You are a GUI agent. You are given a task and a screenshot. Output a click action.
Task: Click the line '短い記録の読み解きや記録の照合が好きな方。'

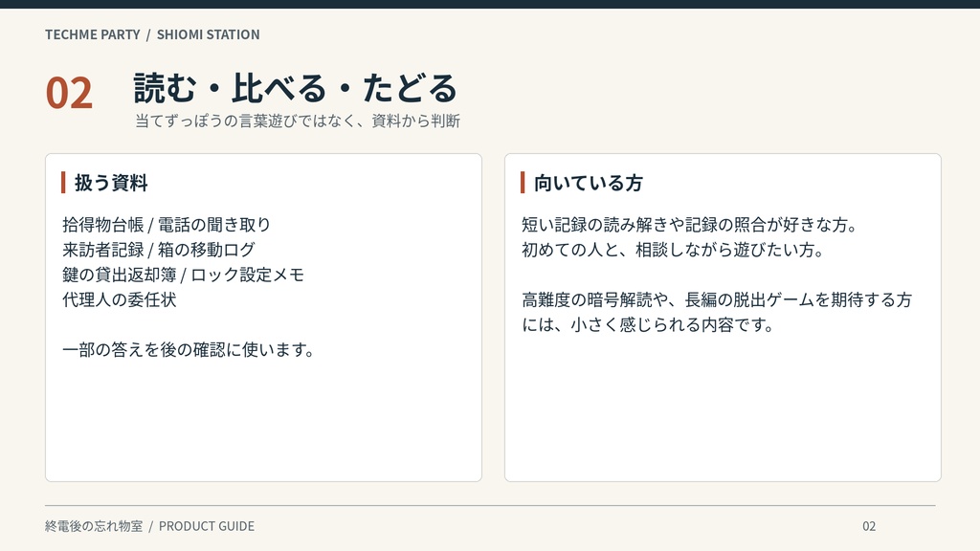[690, 224]
